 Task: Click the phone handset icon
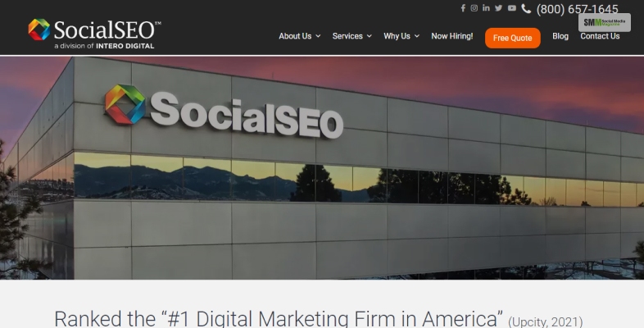(526, 9)
